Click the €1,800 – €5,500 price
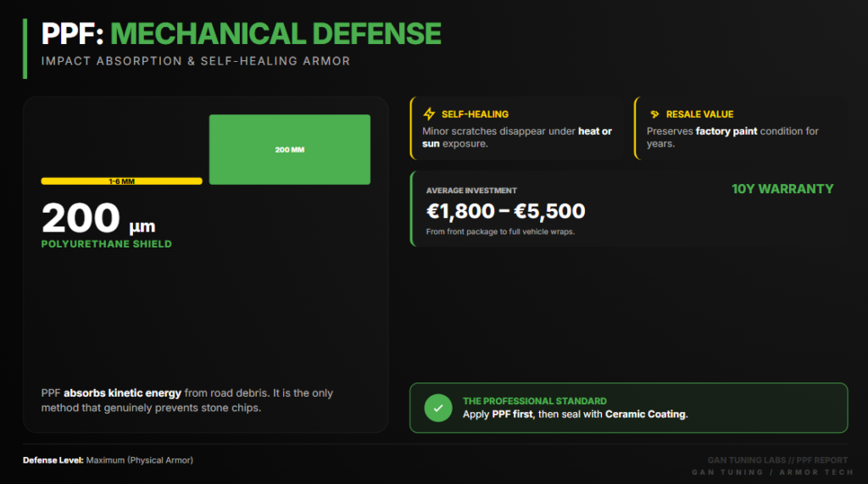The width and height of the screenshot is (868, 484). tap(505, 211)
